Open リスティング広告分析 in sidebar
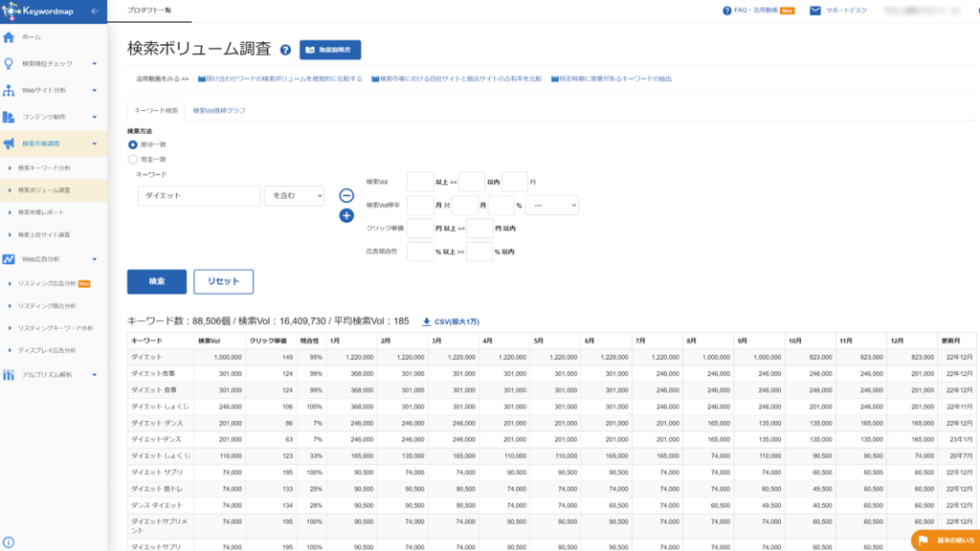Image resolution: width=980 pixels, height=551 pixels. coord(47,283)
